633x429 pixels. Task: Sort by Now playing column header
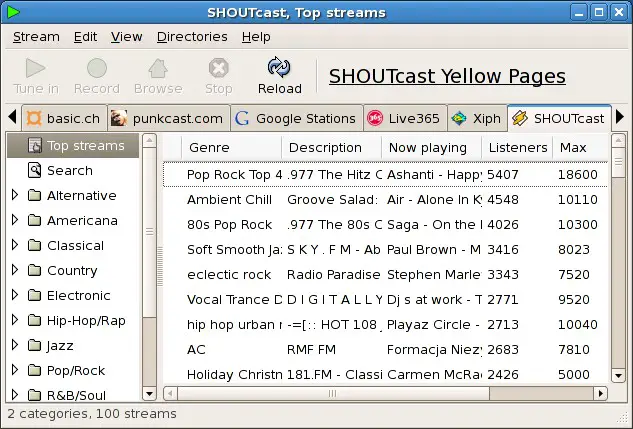pos(431,148)
